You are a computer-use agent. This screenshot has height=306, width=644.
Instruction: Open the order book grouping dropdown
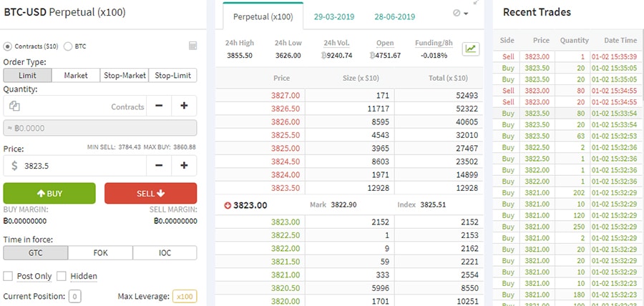click(461, 14)
